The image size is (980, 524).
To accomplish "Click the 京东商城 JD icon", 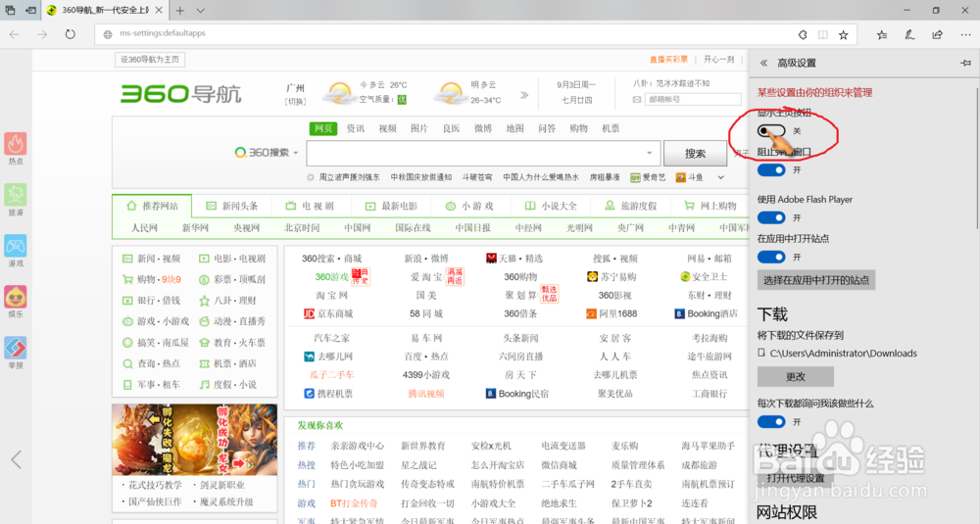I will pos(309,313).
